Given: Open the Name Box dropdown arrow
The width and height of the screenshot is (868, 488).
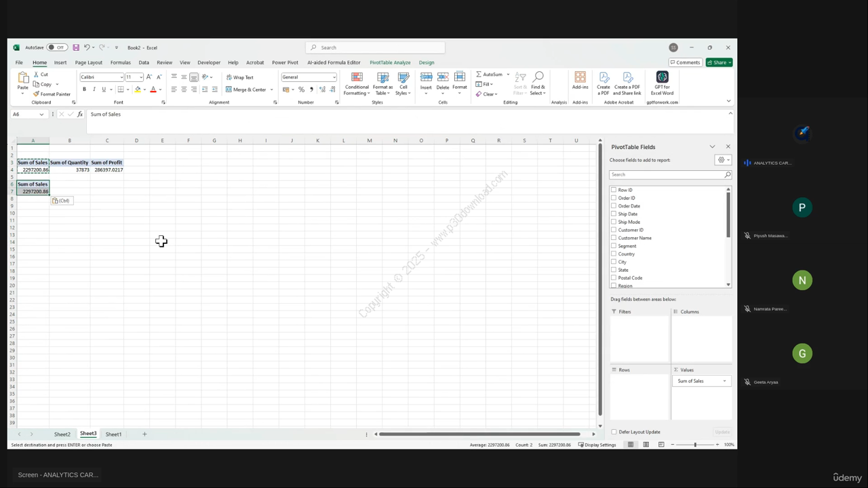Looking at the screenshot, I should click(x=41, y=115).
